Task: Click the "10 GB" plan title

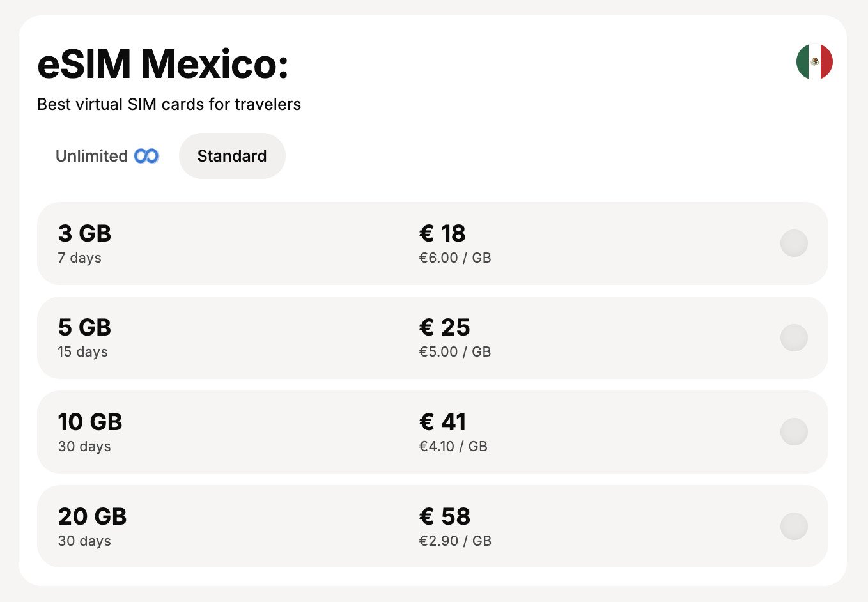Action: (90, 422)
